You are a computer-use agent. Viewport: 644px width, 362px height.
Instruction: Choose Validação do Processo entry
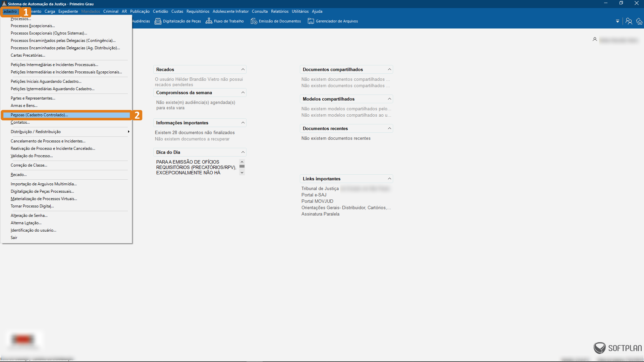pos(32,156)
